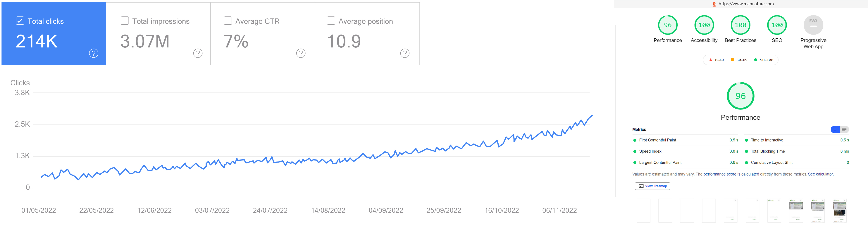Screen dimensions: 868x229
Task: Open help icon for Average position
Action: [405, 53]
